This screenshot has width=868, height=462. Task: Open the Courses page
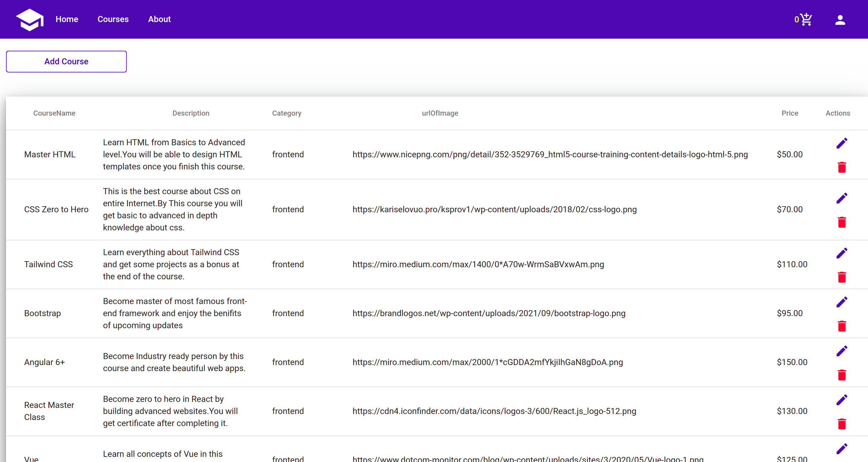point(113,19)
